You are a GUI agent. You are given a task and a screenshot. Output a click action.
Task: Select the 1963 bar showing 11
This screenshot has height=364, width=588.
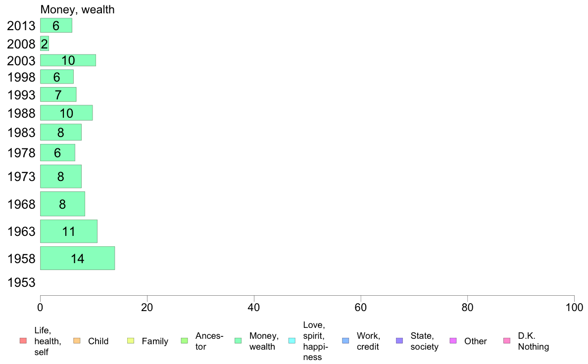click(69, 231)
